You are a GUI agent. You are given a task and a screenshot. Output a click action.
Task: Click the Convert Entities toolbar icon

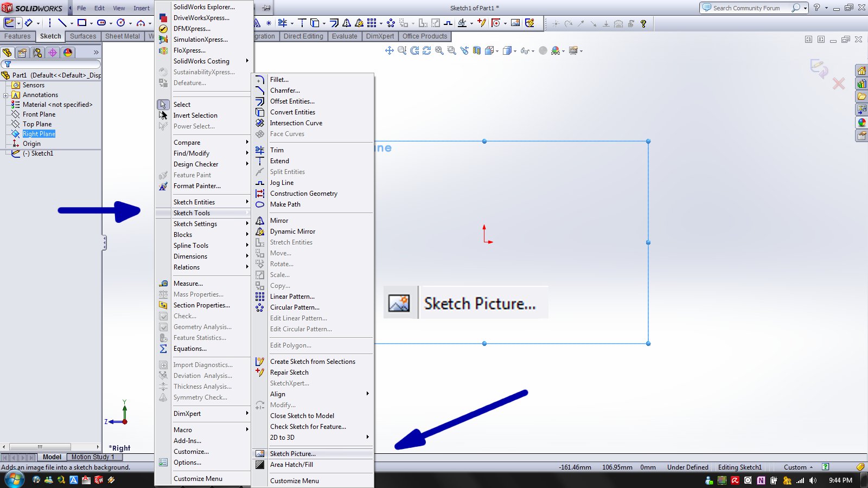tap(314, 23)
